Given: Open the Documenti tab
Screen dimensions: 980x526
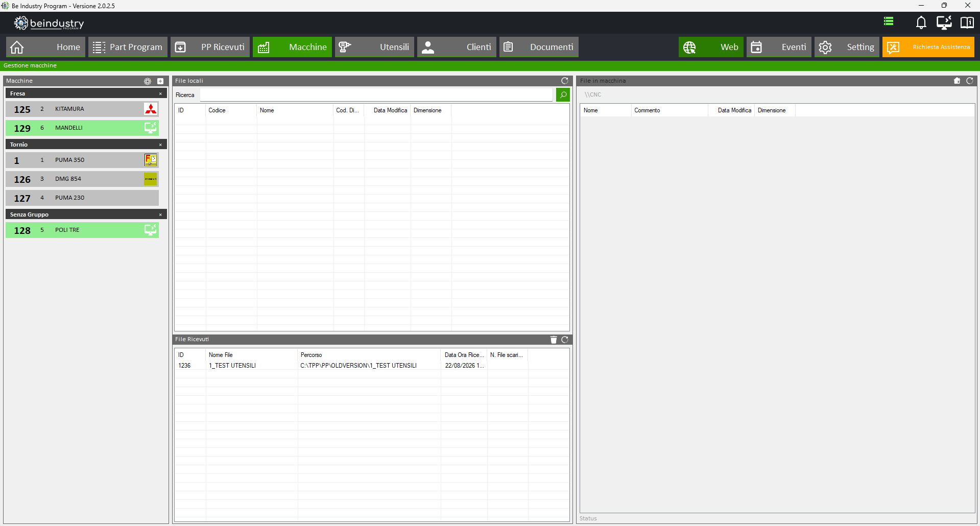Looking at the screenshot, I should pos(539,47).
